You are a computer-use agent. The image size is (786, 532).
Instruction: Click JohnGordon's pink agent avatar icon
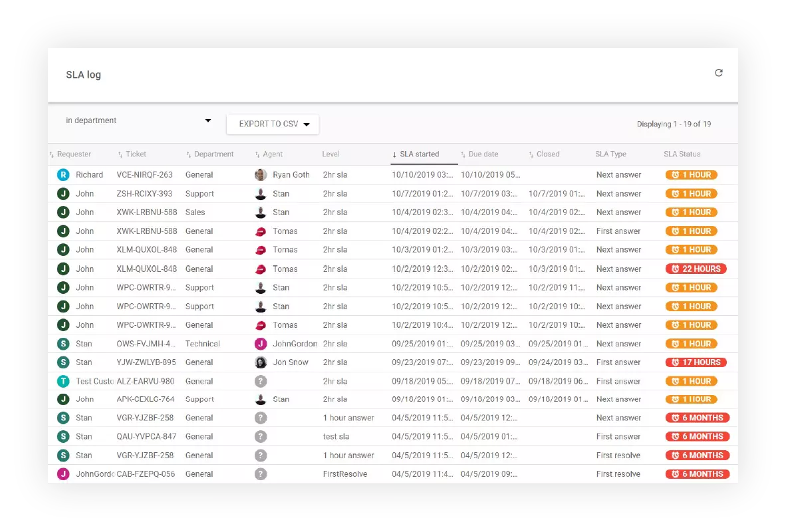261,344
